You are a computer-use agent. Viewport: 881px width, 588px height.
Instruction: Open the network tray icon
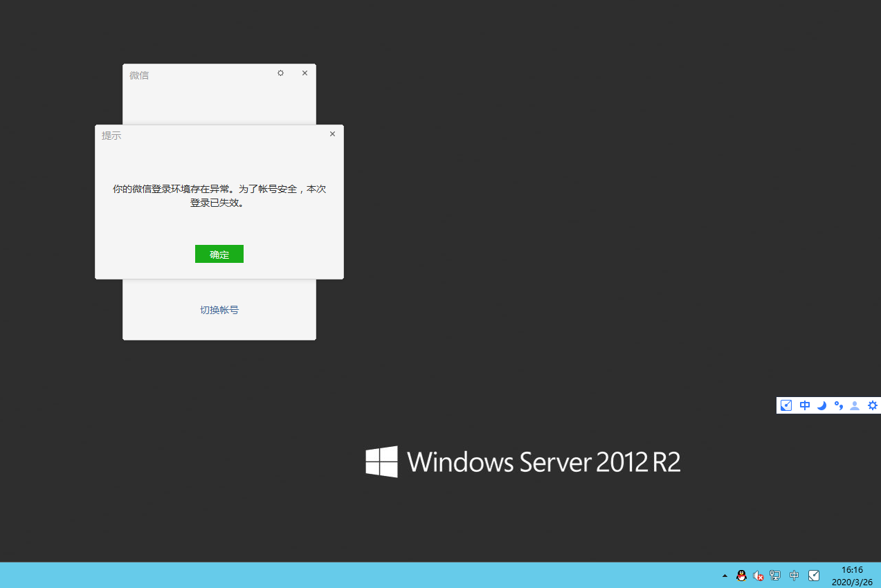click(775, 576)
